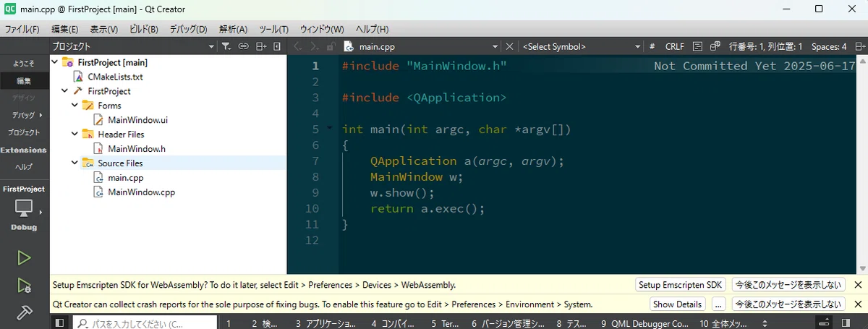Run the project with the green play button

24,257
